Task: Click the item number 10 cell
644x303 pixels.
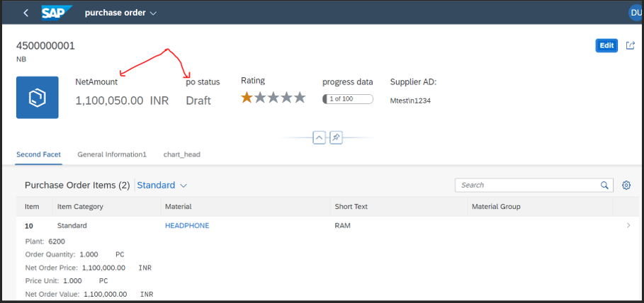Action: 29,226
